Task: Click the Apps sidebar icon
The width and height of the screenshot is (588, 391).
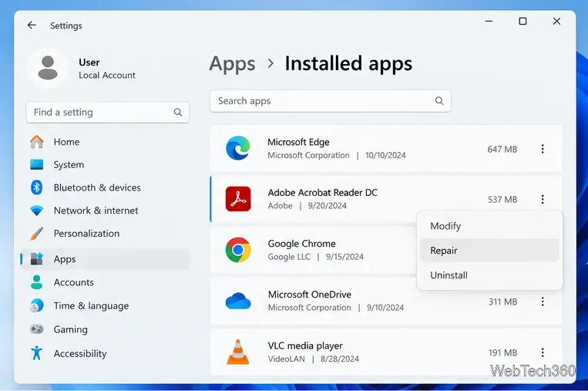Action: [37, 259]
